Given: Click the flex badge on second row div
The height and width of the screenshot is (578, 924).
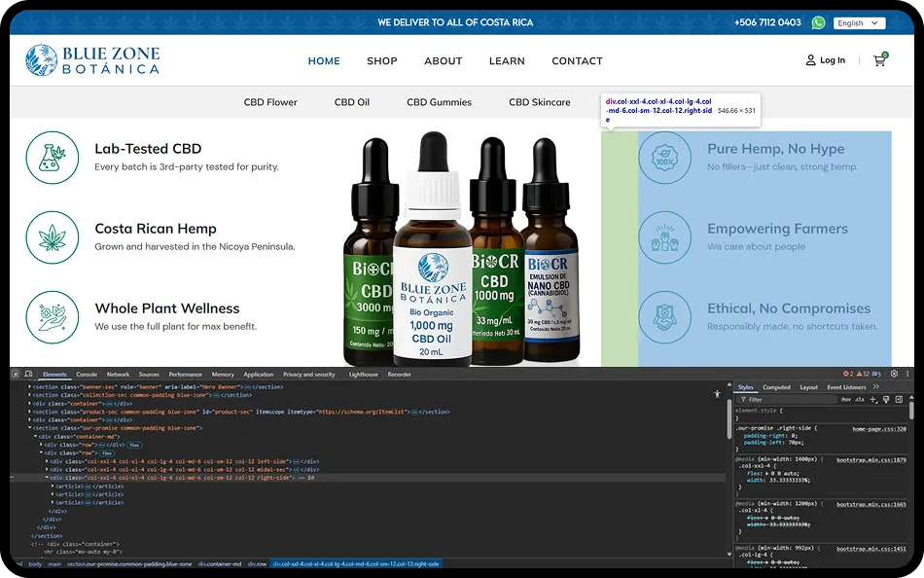Looking at the screenshot, I should pos(106,453).
